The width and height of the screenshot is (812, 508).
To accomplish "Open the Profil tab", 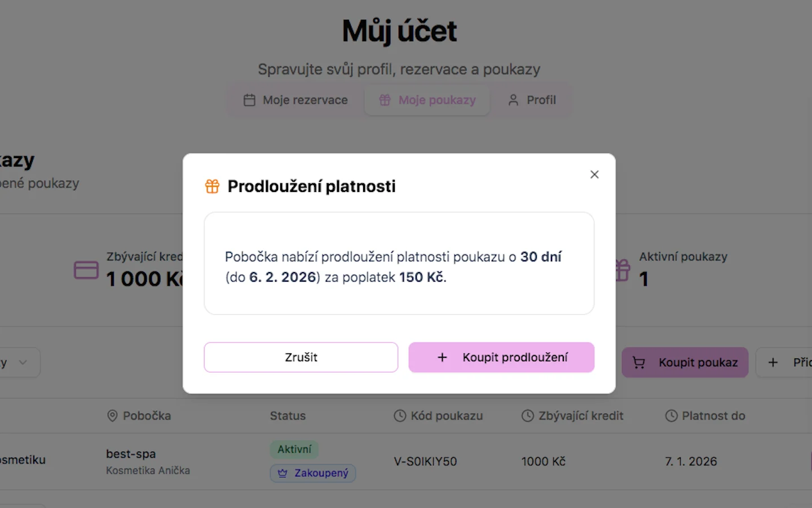I will pos(532,99).
